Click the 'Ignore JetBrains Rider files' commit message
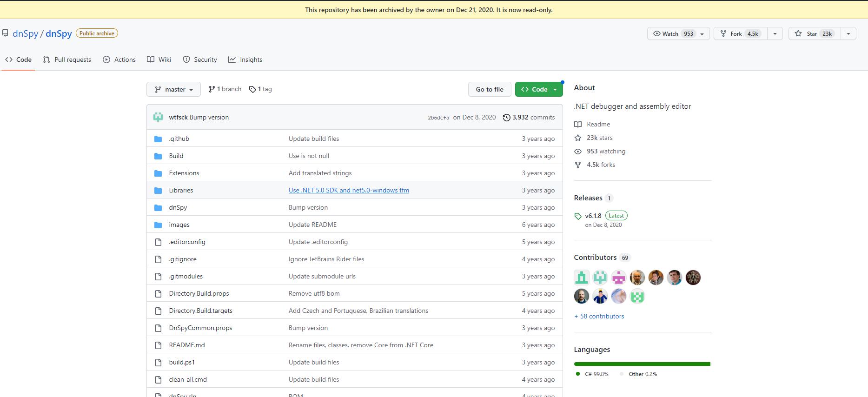Viewport: 868px width, 397px height. pos(326,259)
